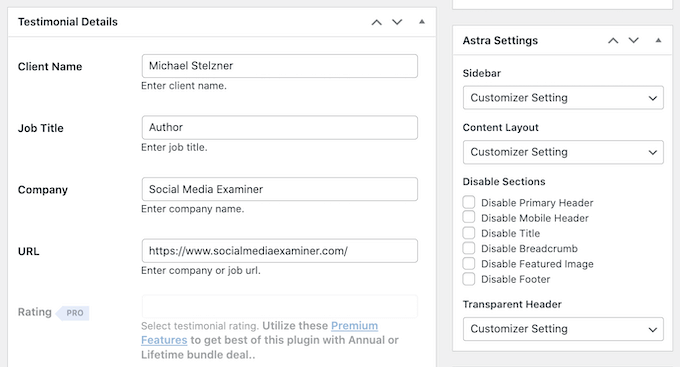Viewport: 680px width, 367px height.
Task: Move Testimonial Details panel up
Action: (x=376, y=22)
